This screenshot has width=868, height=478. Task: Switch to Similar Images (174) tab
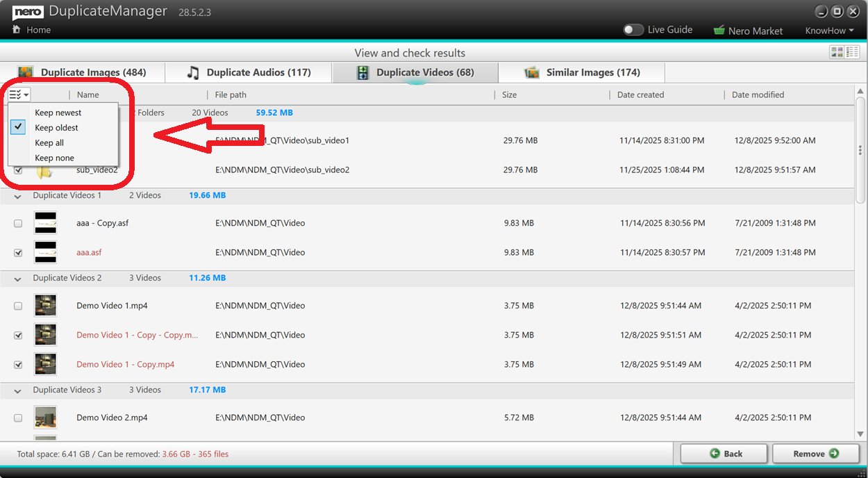(582, 72)
